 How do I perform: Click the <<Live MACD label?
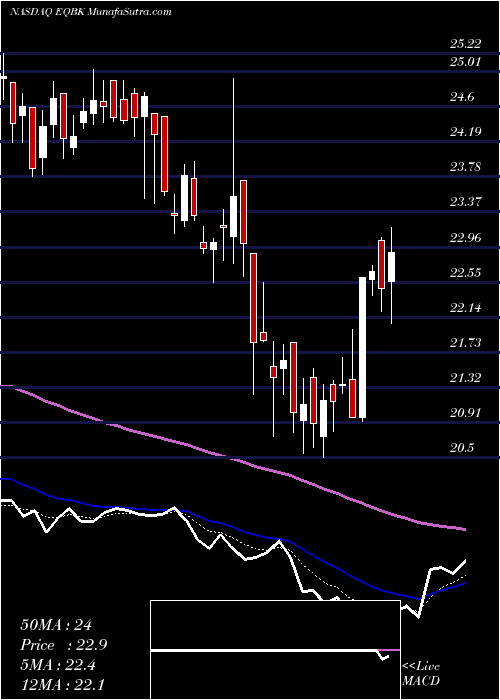pyautogui.click(x=421, y=674)
